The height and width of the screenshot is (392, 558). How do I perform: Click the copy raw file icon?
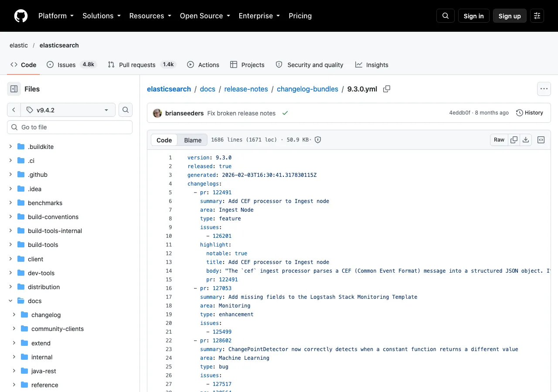point(514,140)
